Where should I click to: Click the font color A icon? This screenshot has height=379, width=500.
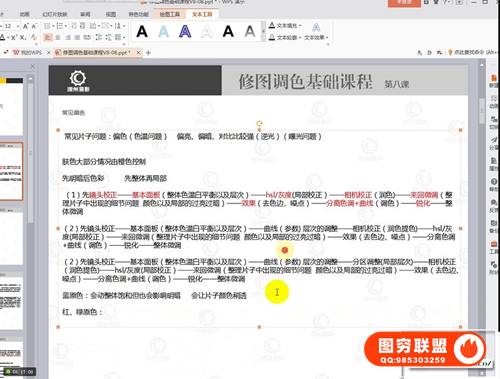click(x=2, y=37)
